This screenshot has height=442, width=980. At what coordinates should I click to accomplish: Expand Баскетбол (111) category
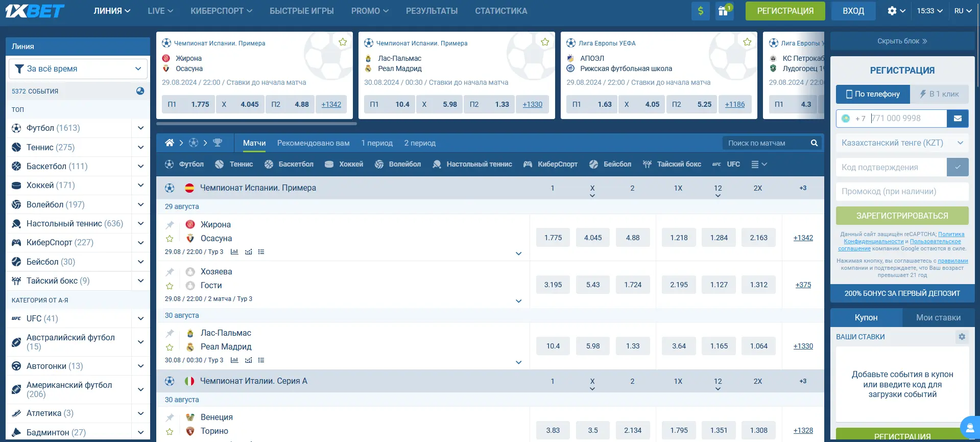point(140,166)
